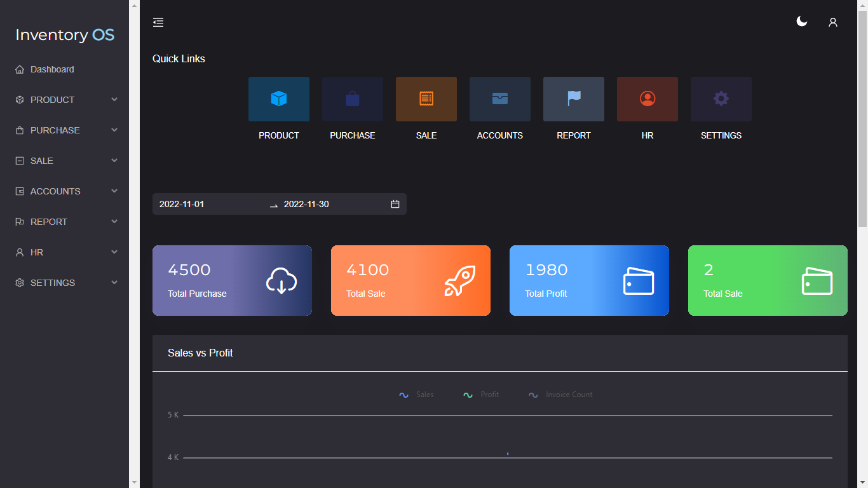Click the Total Profit card
The image size is (868, 488).
[588, 280]
